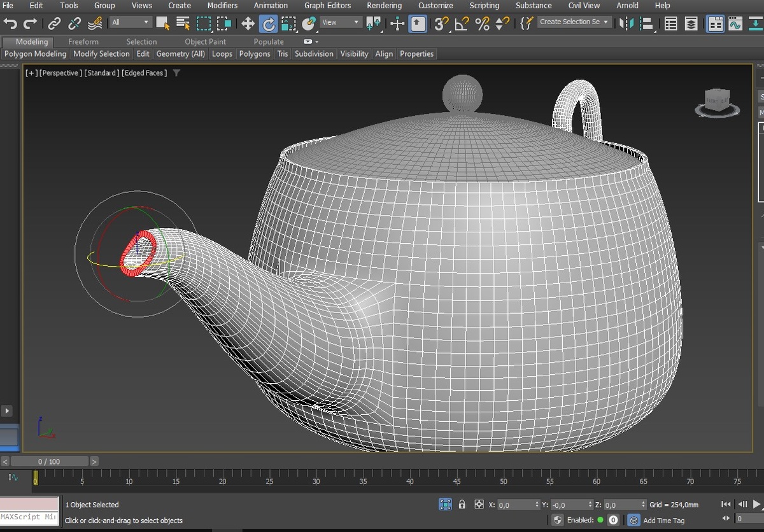
Task: Open the 'All' selection filter dropdown
Action: tap(131, 22)
